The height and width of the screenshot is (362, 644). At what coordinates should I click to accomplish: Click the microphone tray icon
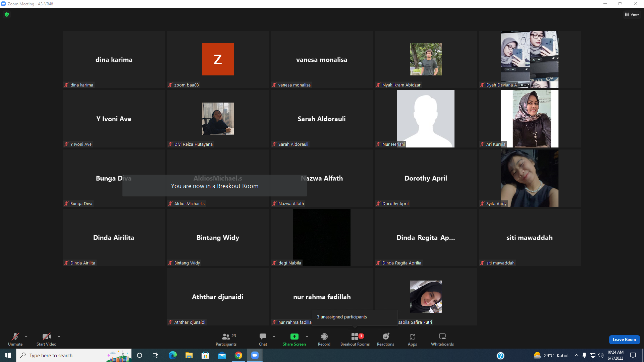[584, 355]
